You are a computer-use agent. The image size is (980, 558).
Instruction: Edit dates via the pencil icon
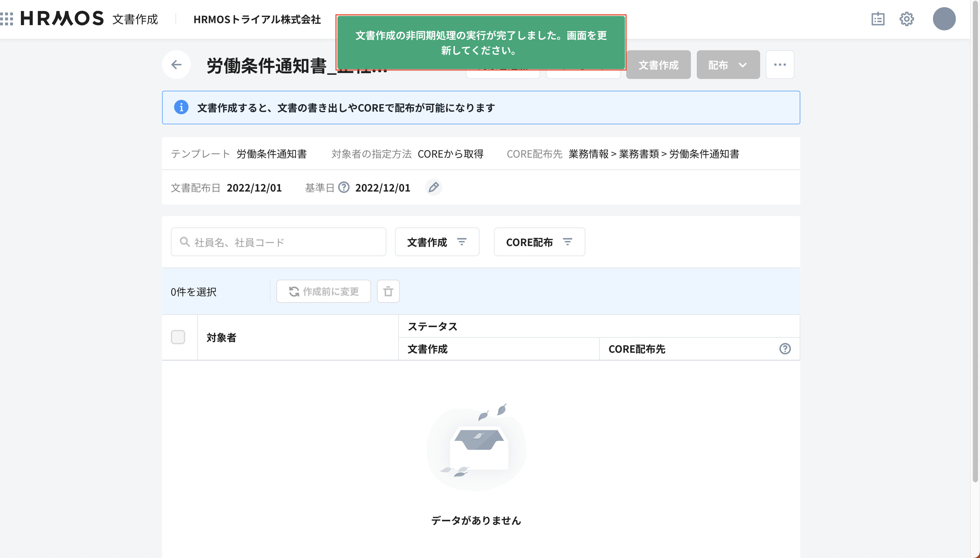pos(434,187)
